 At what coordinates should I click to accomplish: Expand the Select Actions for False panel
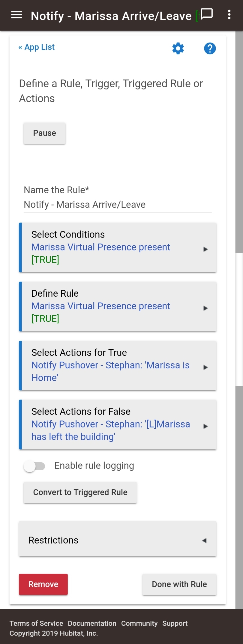click(x=118, y=424)
